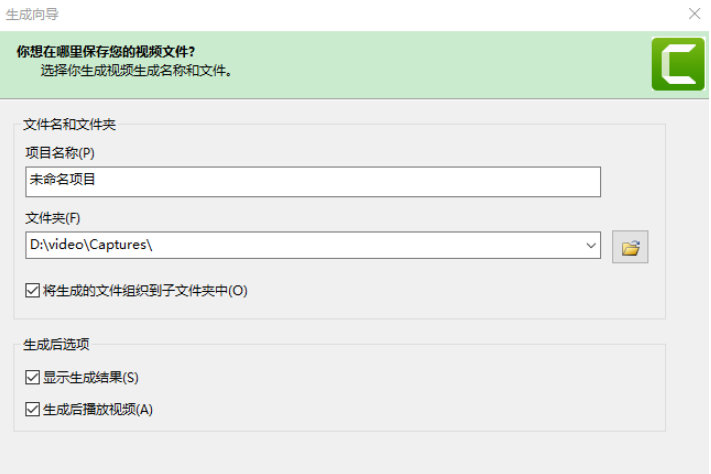The width and height of the screenshot is (711, 474).
Task: Click the 将生成的文件组织到子文件夹中(O) label text
Action: click(x=145, y=291)
